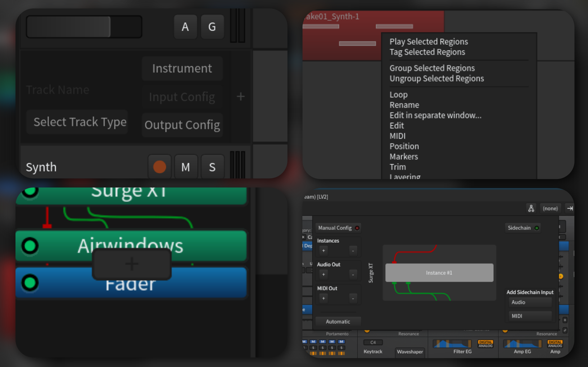Viewport: 588px width, 367px height.
Task: Flip the Digital/Analog switch beside Amp EG
Action: [555, 344]
